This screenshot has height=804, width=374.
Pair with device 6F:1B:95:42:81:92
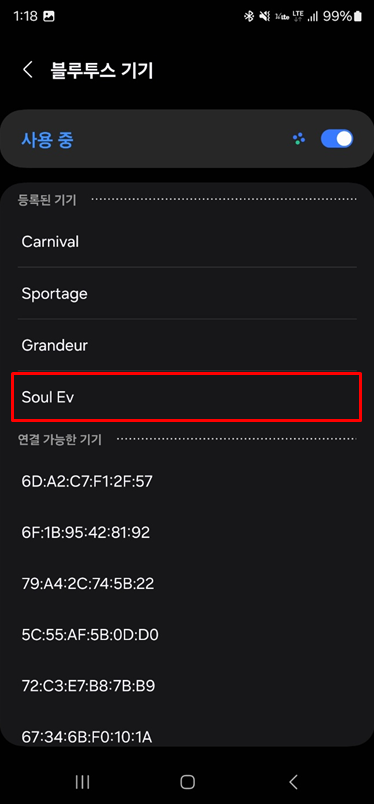(187, 533)
